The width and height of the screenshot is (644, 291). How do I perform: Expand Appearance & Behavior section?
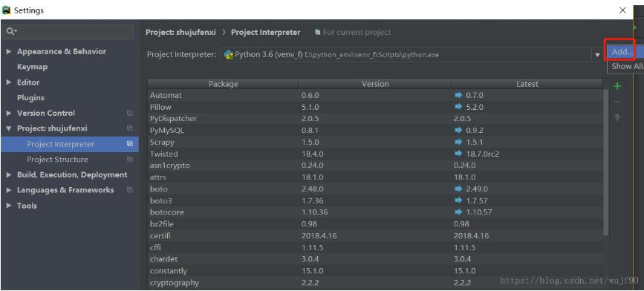[9, 52]
